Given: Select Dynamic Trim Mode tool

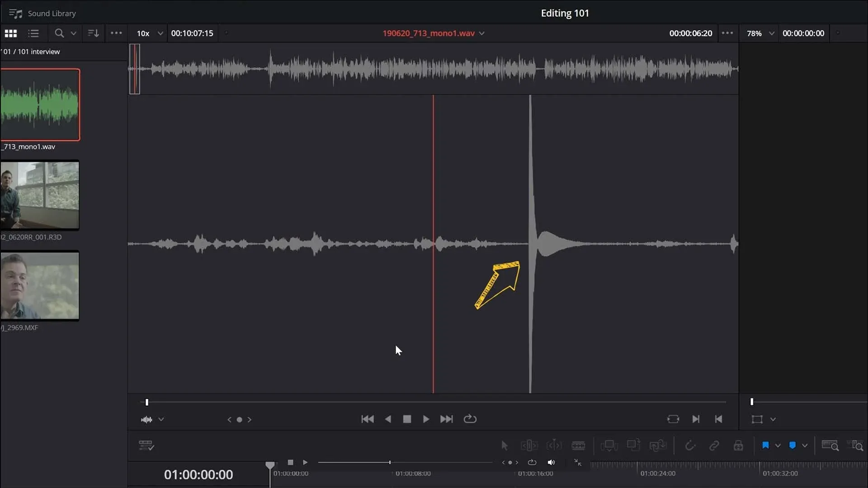Looking at the screenshot, I should point(554,446).
